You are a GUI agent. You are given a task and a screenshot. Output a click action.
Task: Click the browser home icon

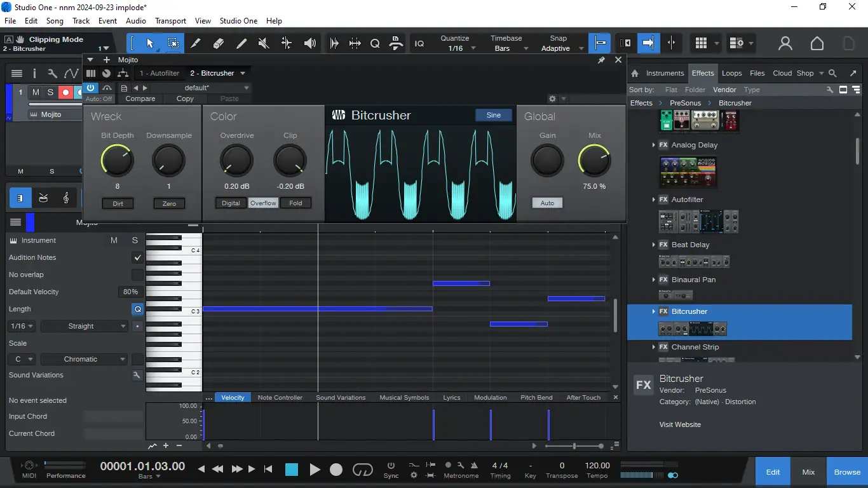[634, 73]
